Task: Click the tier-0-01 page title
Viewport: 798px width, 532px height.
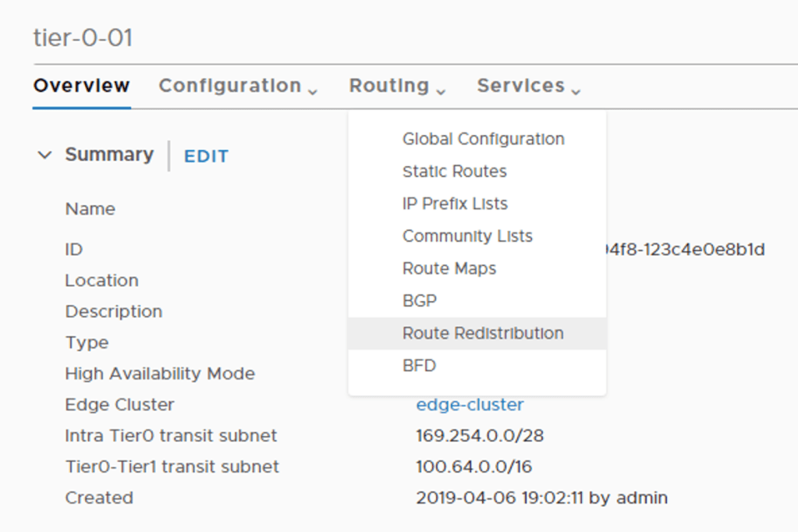Action: point(83,38)
